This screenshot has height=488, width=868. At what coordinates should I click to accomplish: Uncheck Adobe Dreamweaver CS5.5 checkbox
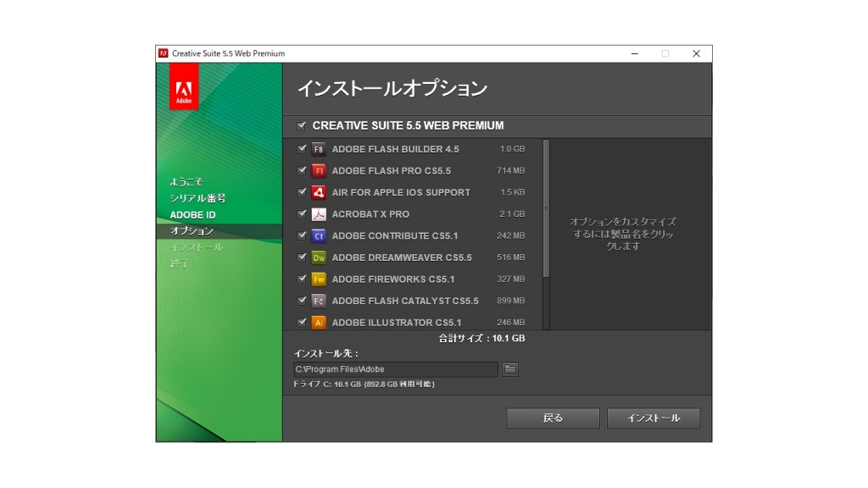pyautogui.click(x=302, y=257)
